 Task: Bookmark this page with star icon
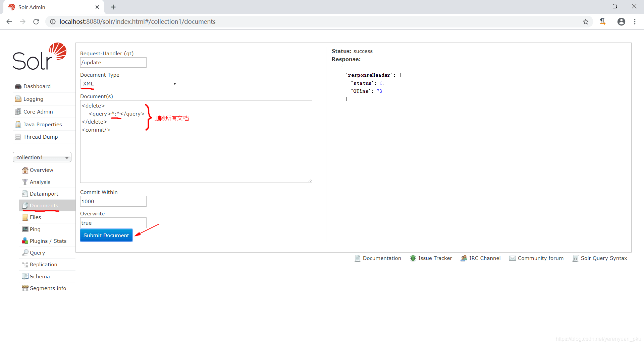[586, 22]
